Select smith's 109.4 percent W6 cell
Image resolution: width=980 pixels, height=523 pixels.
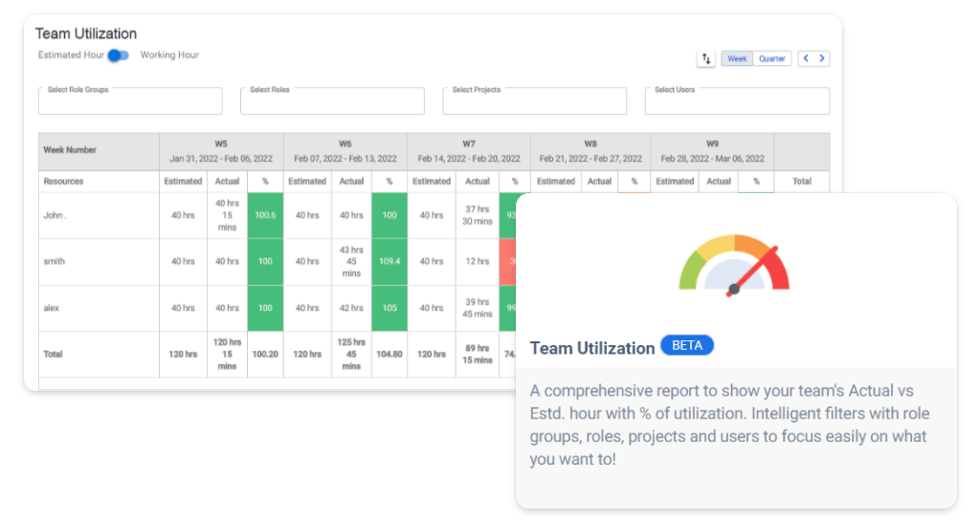click(390, 262)
